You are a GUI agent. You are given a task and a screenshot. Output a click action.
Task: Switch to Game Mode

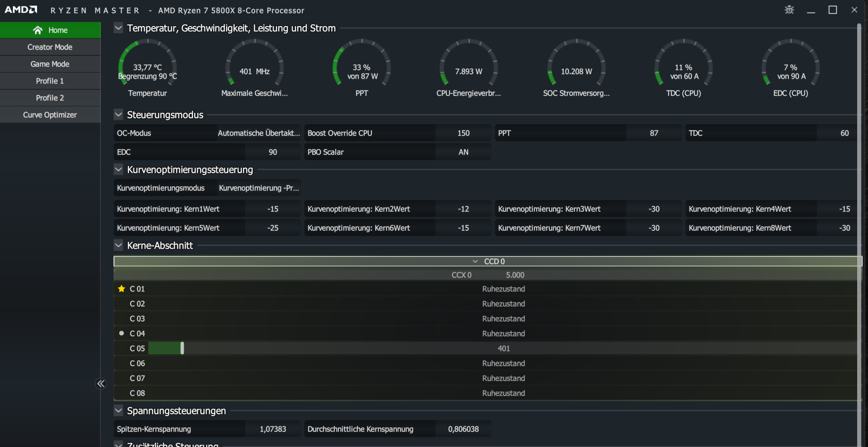(x=50, y=64)
